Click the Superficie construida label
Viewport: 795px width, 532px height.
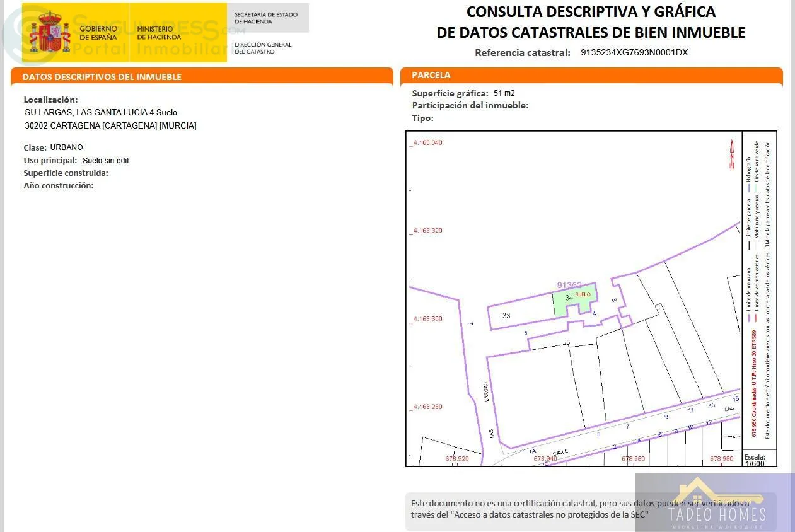click(66, 173)
